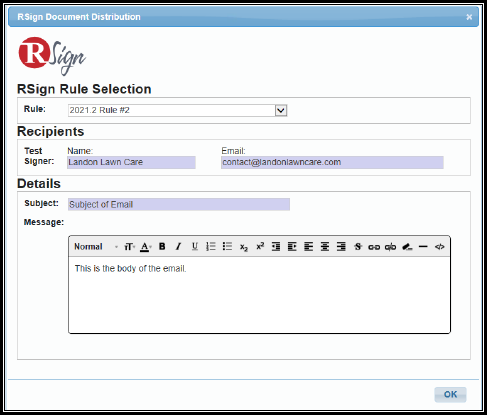
Task: Toggle underline formatting
Action: (195, 247)
